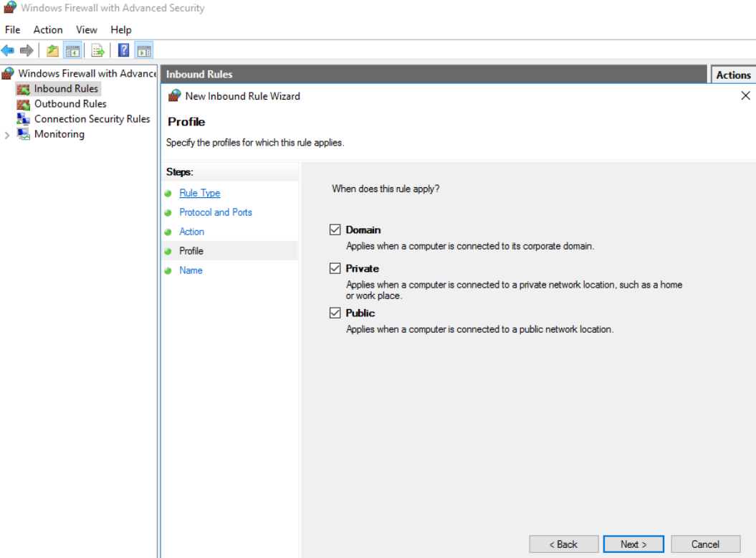Click the blue Back arrow in toolbar

click(8, 50)
